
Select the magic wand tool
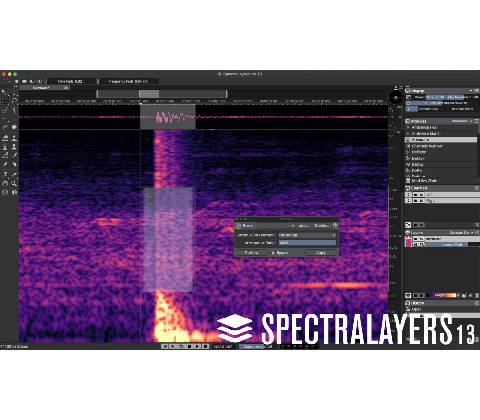[x=14, y=109]
